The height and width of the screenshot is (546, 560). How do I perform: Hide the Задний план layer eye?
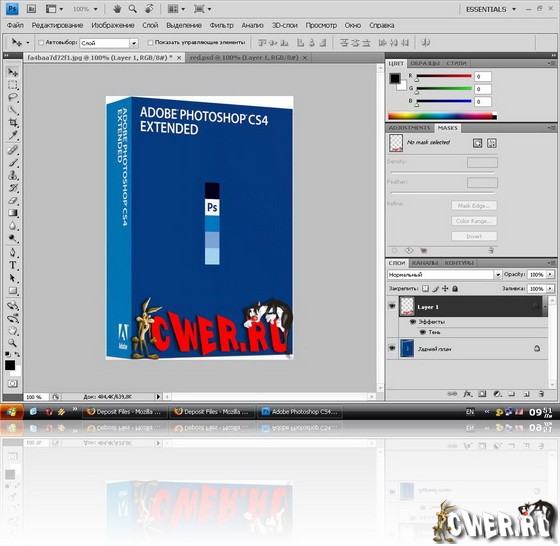392,348
